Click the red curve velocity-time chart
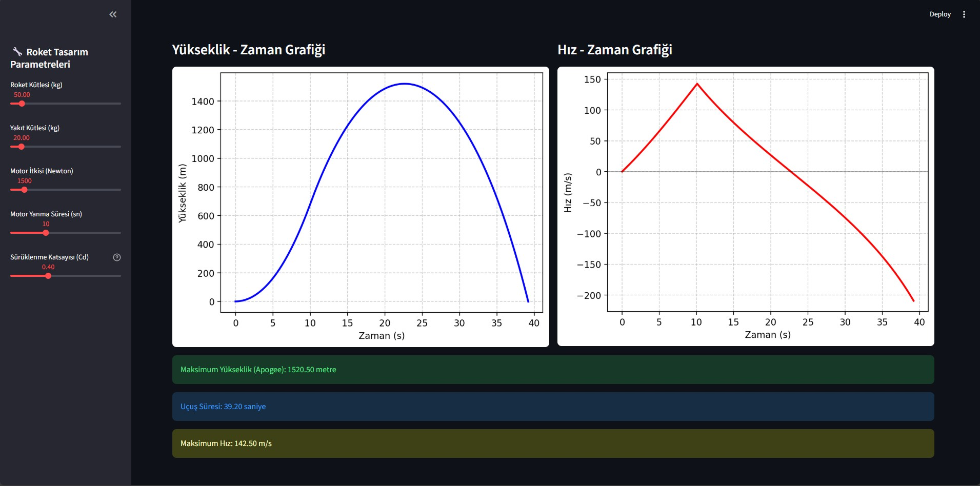 (746, 206)
